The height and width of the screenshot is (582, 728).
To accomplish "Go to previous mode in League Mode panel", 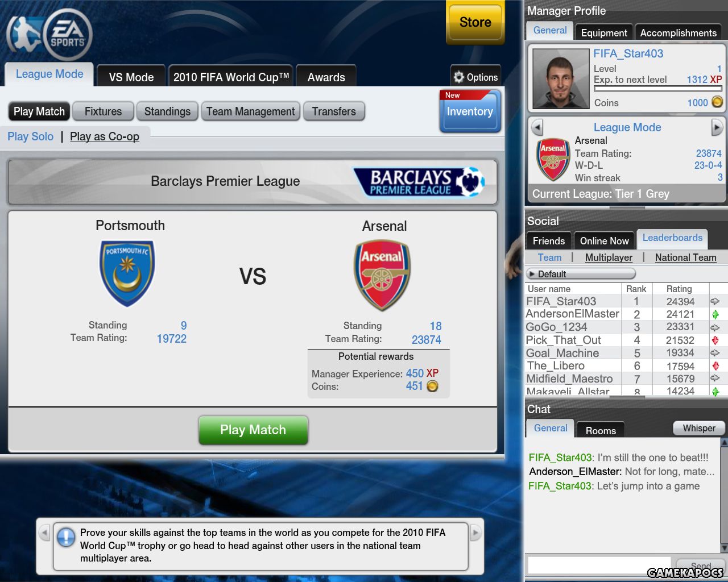I will [x=537, y=127].
